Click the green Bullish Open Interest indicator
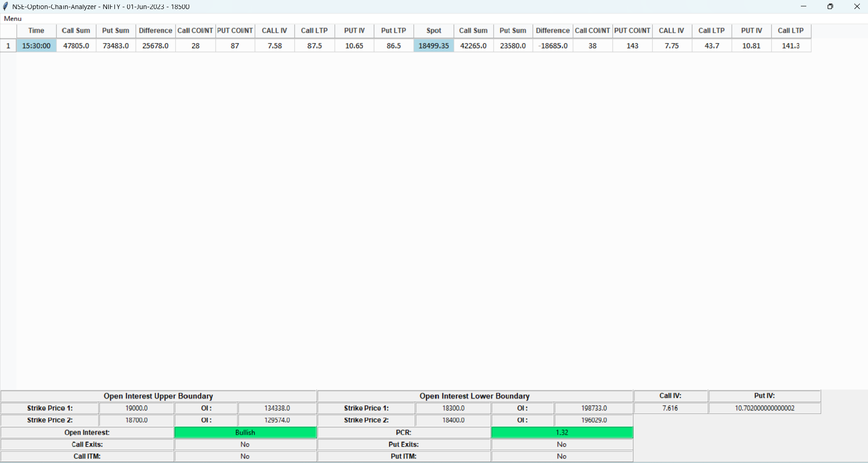 245,432
